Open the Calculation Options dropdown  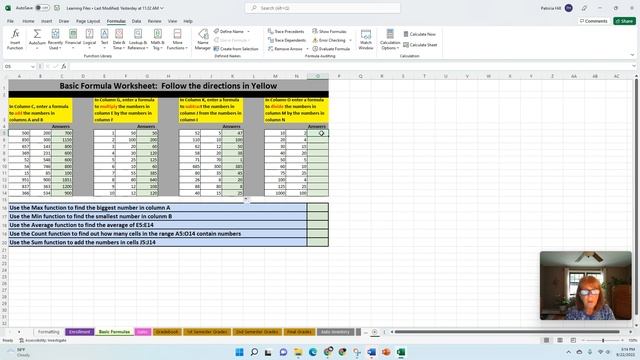(390, 39)
